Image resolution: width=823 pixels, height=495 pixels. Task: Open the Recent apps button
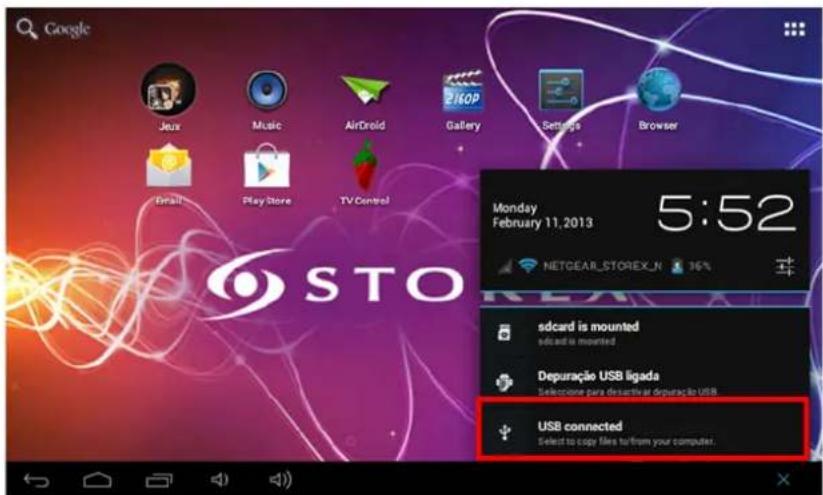[159, 480]
